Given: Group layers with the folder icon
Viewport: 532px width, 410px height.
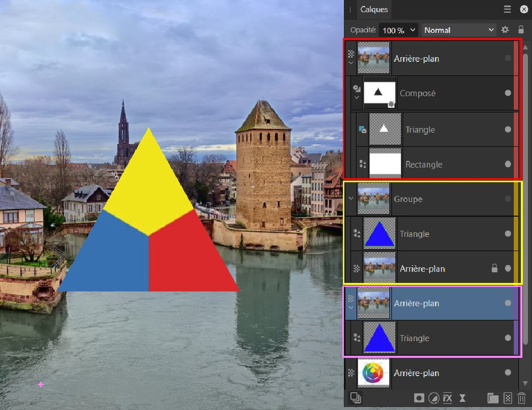Looking at the screenshot, I should coord(493,398).
